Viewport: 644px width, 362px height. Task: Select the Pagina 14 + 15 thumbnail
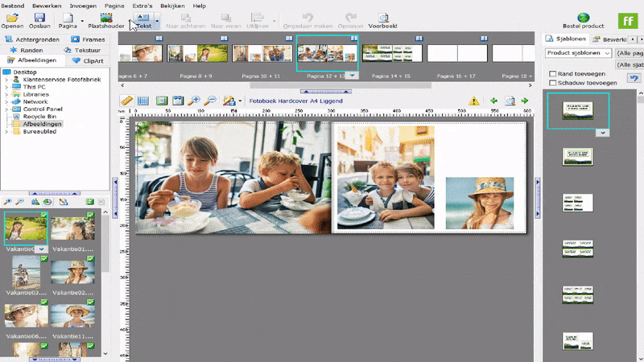pos(391,53)
